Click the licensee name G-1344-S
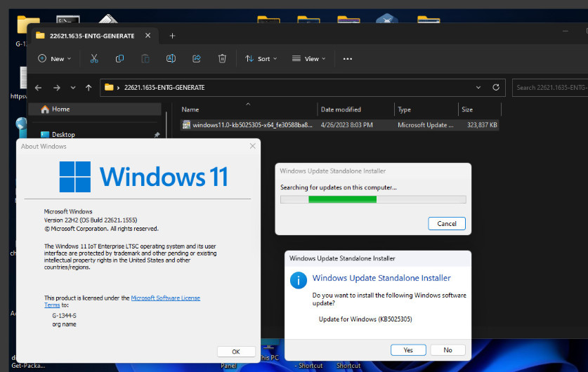The width and height of the screenshot is (588, 372). tap(64, 316)
